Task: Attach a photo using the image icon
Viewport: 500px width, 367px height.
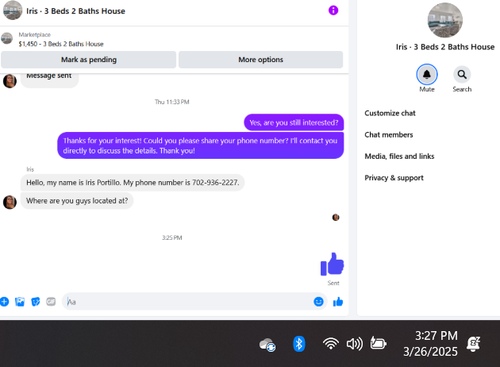Action: click(x=20, y=302)
